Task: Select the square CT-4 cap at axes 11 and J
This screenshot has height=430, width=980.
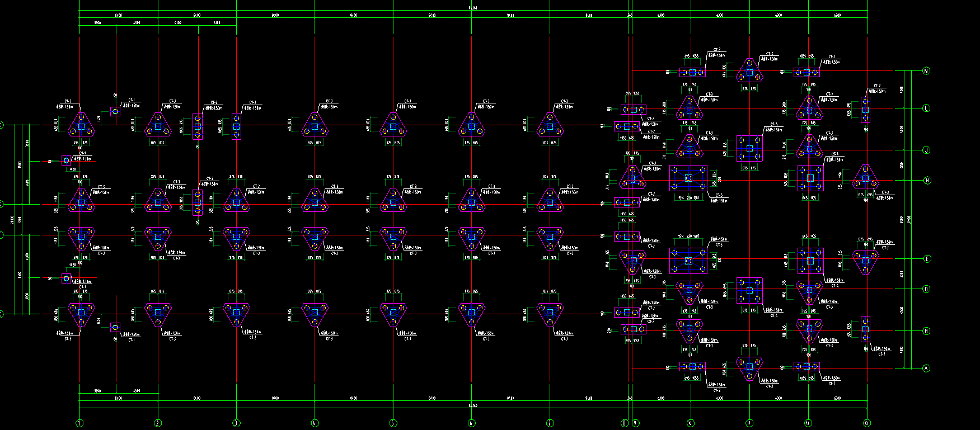Action: tap(749, 148)
